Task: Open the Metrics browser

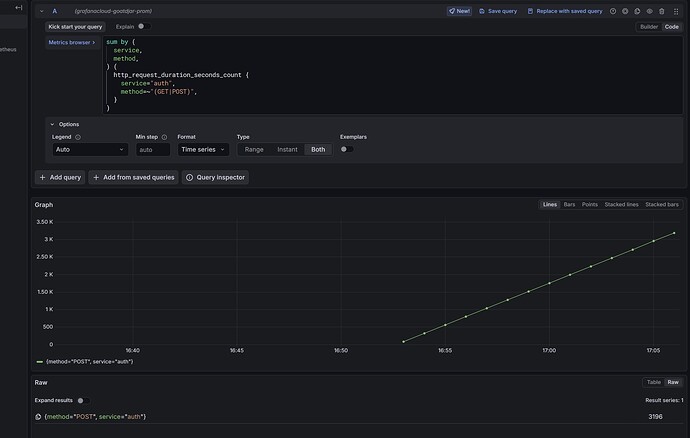Action: coord(72,43)
